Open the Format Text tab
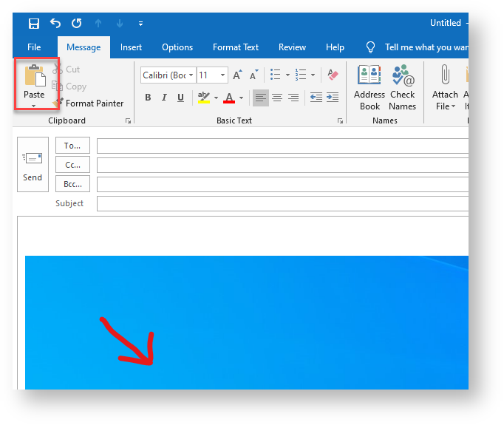 [236, 47]
